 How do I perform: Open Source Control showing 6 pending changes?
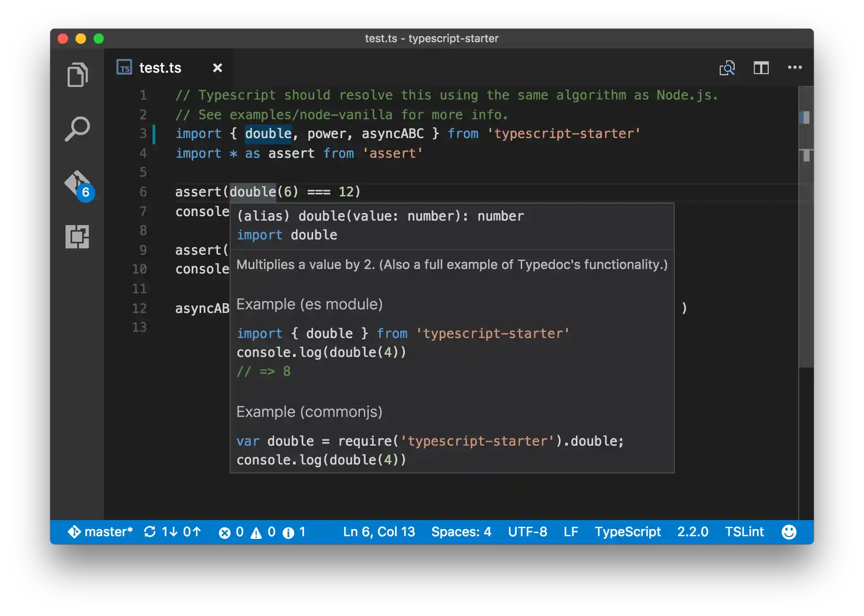(x=77, y=184)
